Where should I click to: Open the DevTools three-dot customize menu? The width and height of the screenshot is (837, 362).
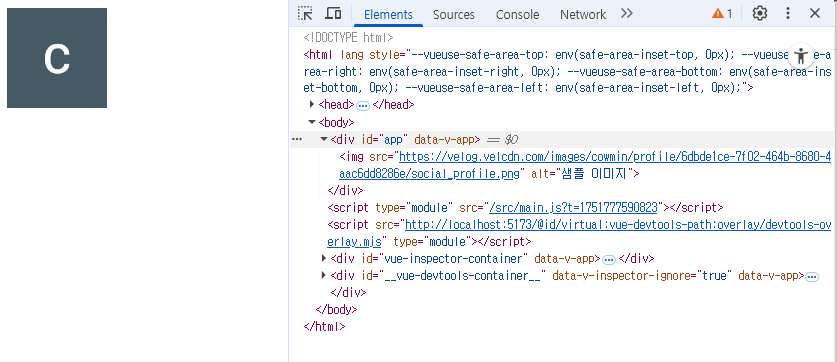[x=788, y=14]
